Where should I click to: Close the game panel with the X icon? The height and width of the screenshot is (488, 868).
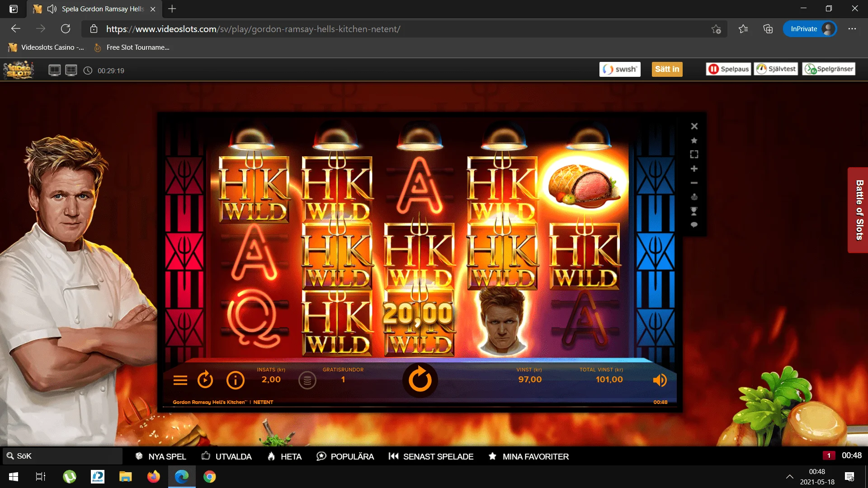click(x=694, y=127)
